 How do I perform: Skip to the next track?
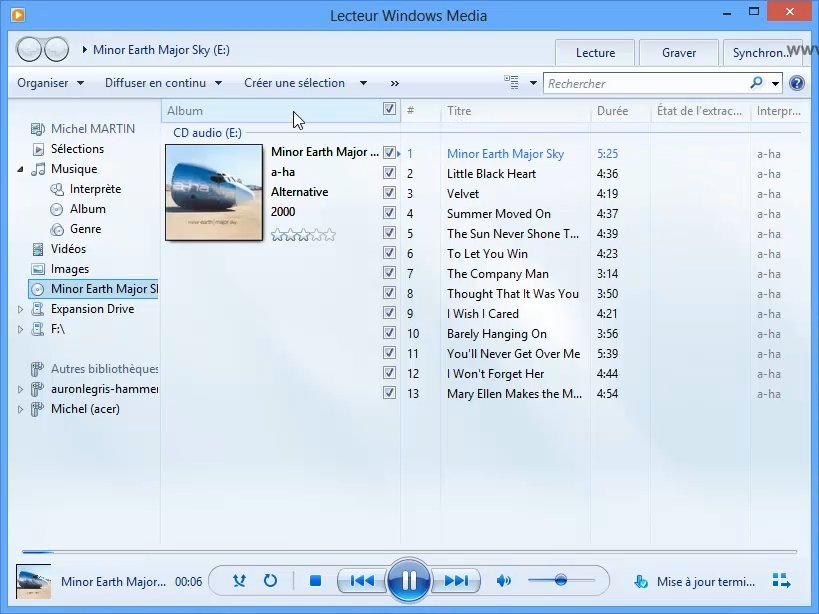click(456, 580)
